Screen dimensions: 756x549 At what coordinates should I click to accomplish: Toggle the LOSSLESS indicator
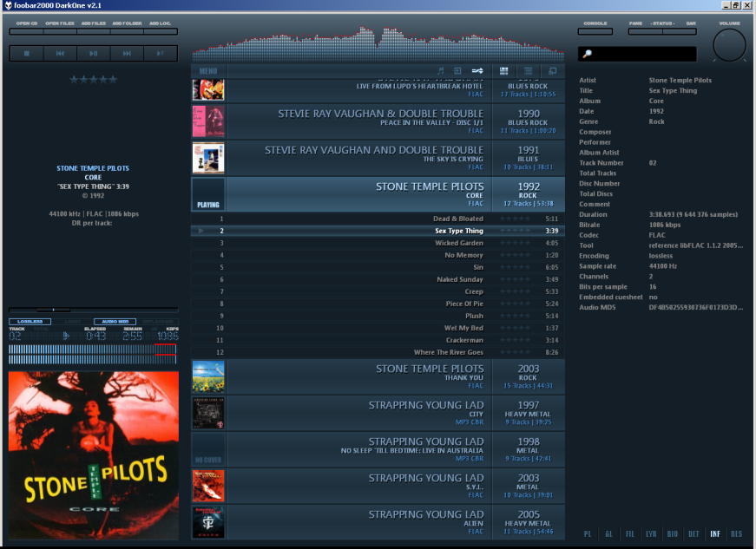click(x=30, y=321)
